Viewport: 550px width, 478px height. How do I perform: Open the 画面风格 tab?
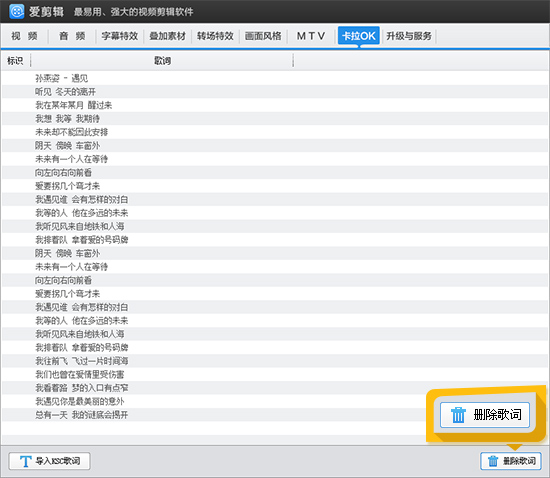(263, 36)
